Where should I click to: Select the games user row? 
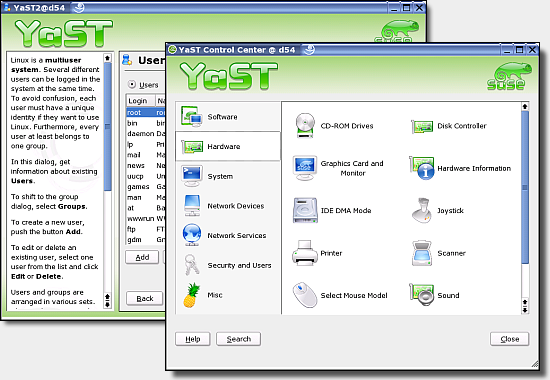146,187
